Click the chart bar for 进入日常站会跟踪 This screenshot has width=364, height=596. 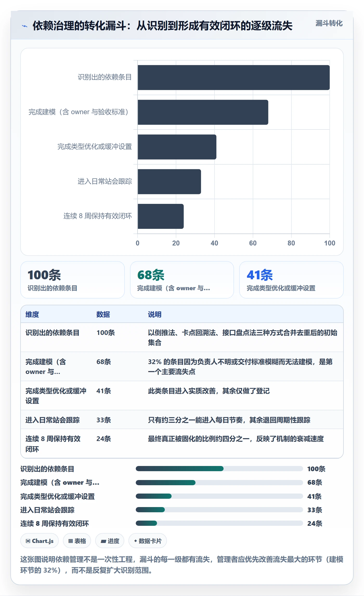click(x=169, y=182)
